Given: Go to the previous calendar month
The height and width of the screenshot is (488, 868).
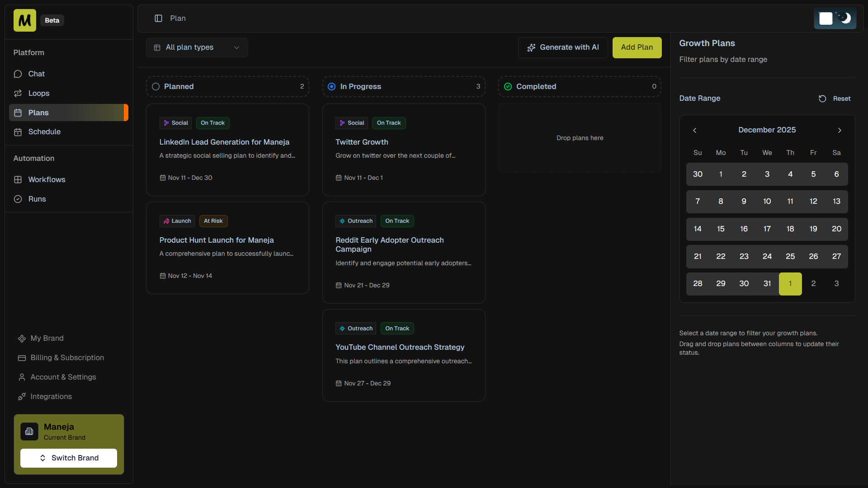Looking at the screenshot, I should click(x=694, y=130).
